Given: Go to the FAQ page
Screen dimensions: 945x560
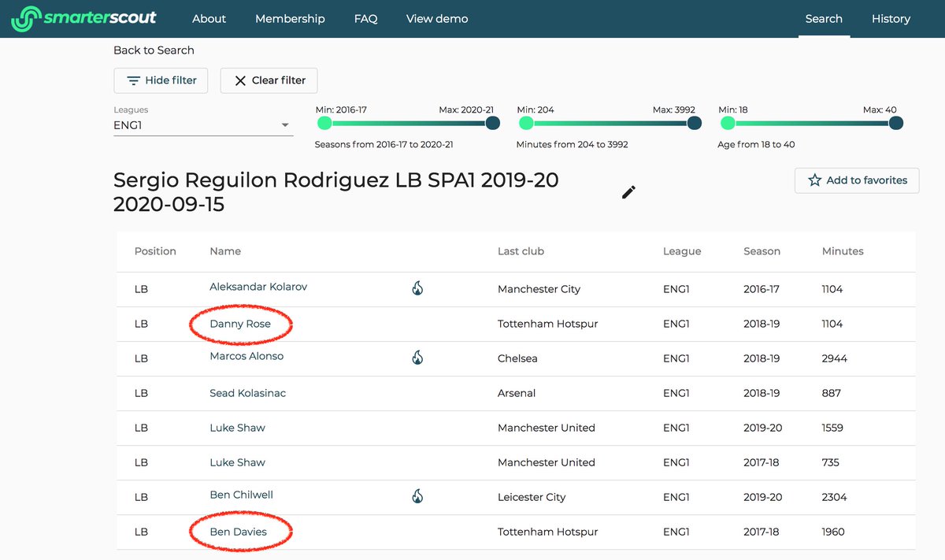Looking at the screenshot, I should (365, 19).
